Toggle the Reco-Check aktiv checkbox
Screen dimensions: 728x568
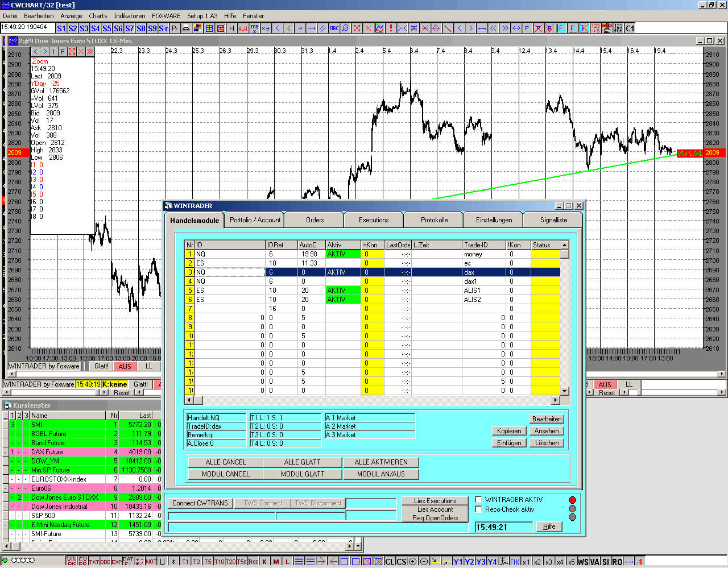[x=479, y=509]
